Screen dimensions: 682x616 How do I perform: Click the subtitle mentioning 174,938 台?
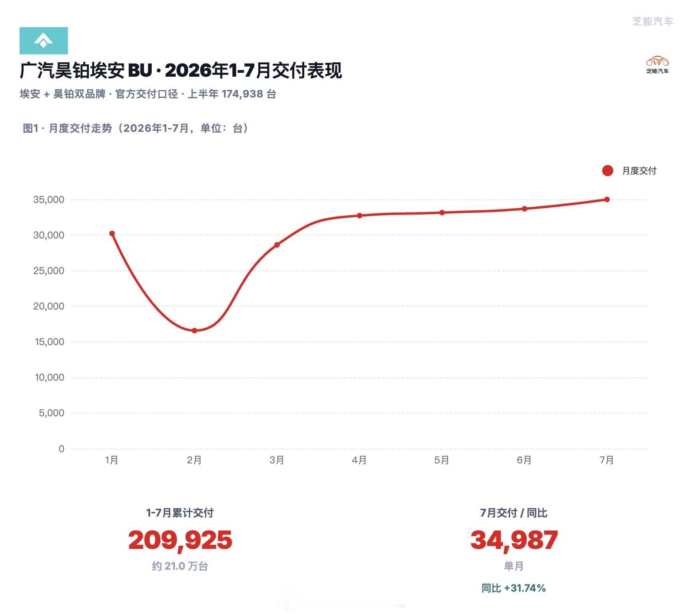click(148, 94)
